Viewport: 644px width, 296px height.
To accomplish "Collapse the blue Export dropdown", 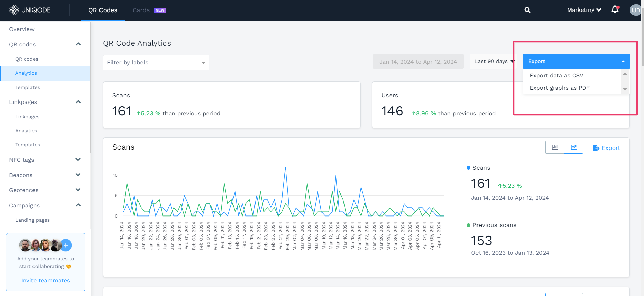I will point(576,61).
